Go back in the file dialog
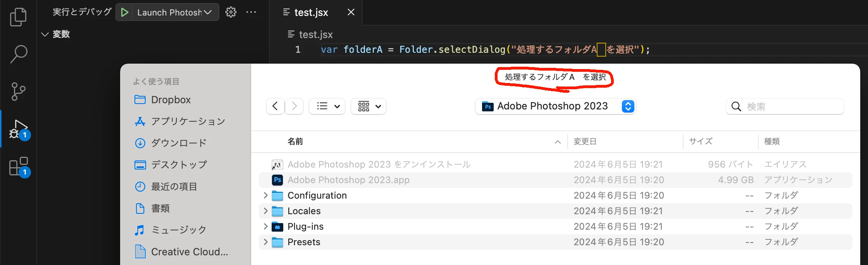 275,106
